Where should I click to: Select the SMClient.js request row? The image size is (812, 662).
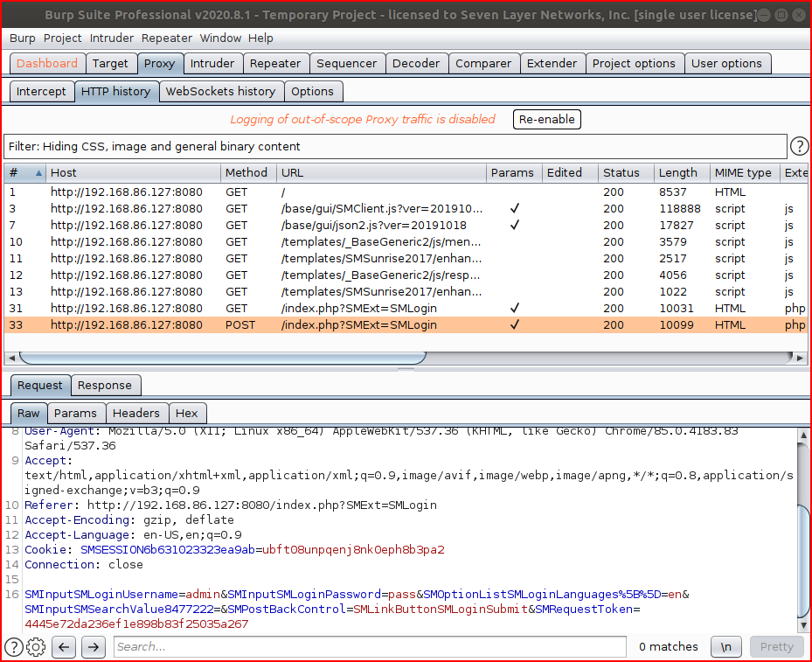coord(406,209)
